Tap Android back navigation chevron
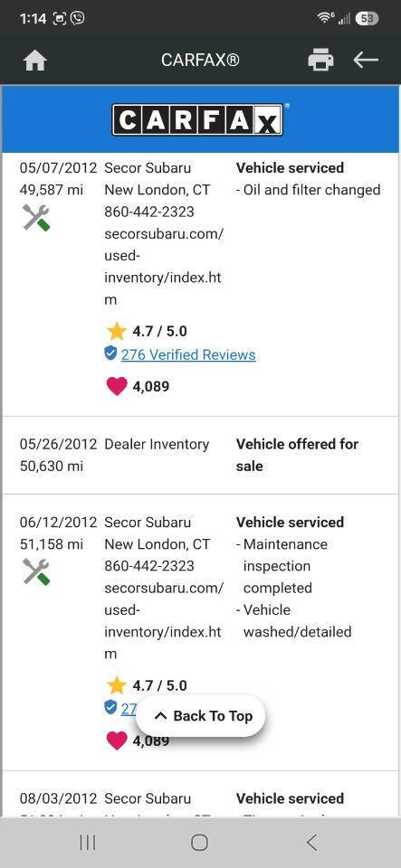The height and width of the screenshot is (868, 401). pos(311,843)
